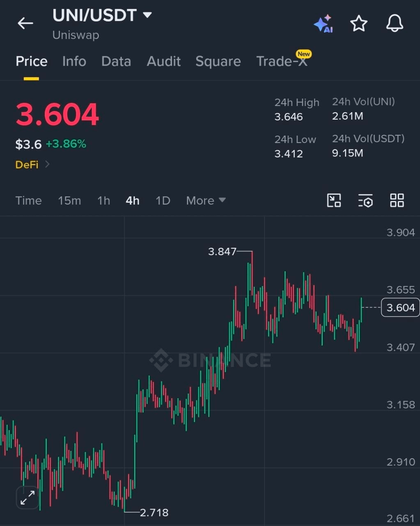Open price alert bell icon
The image size is (420, 526).
395,23
